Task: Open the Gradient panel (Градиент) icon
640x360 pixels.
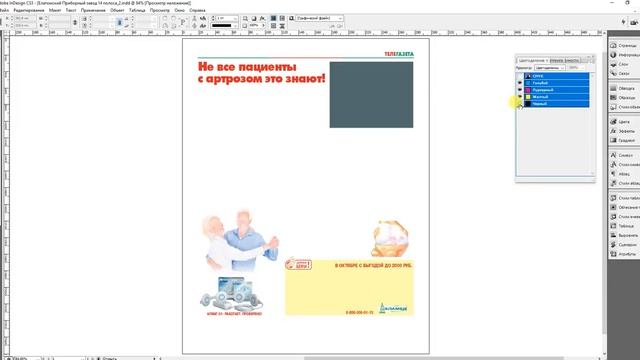Action: point(613,140)
